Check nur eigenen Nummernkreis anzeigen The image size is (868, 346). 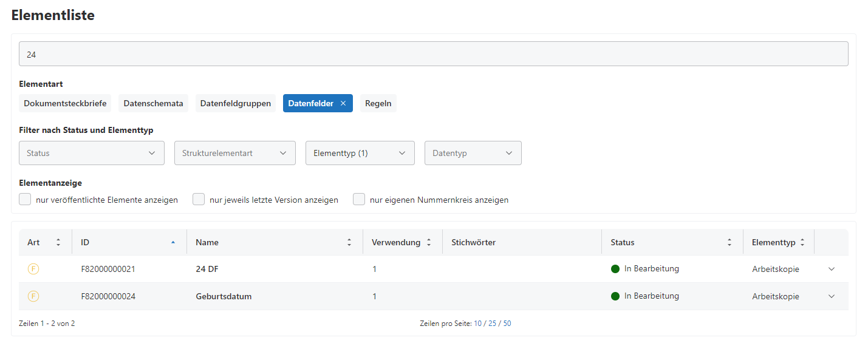point(359,200)
